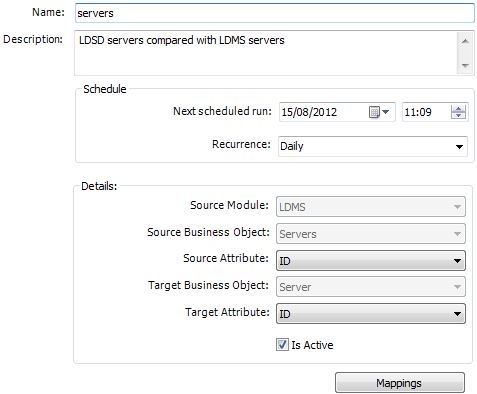Increase scheduled time with up spinner
Image resolution: width=477 pixels, height=394 pixels.
[458, 109]
